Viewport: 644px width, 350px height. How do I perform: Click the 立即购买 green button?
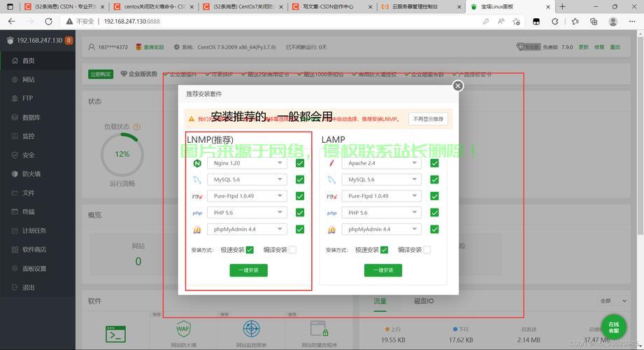(101, 74)
